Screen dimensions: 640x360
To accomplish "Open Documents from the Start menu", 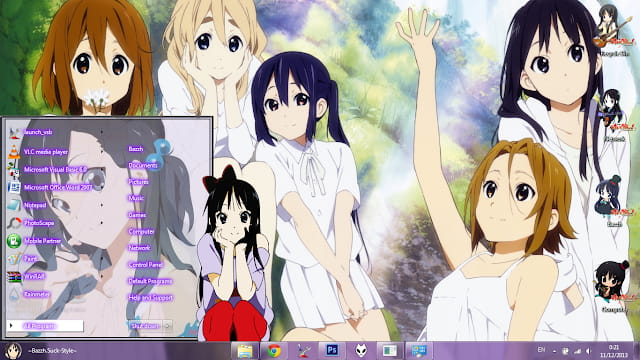I will [143, 165].
